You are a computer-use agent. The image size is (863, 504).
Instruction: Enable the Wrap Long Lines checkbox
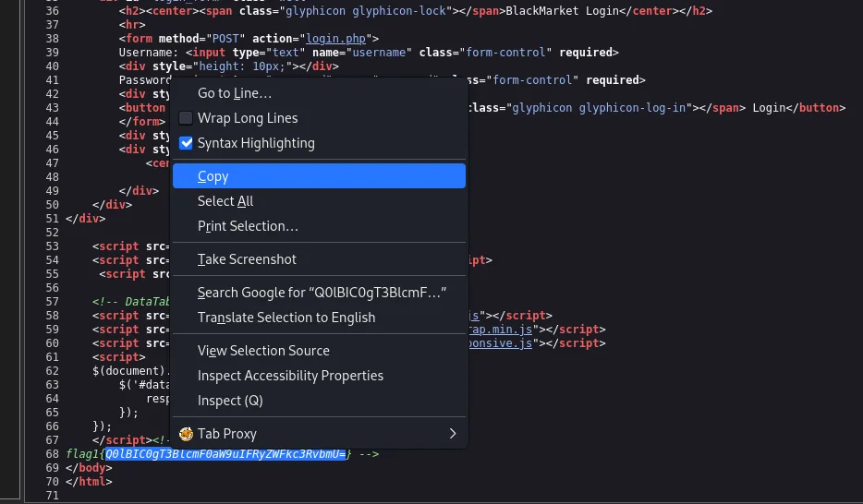[186, 118]
